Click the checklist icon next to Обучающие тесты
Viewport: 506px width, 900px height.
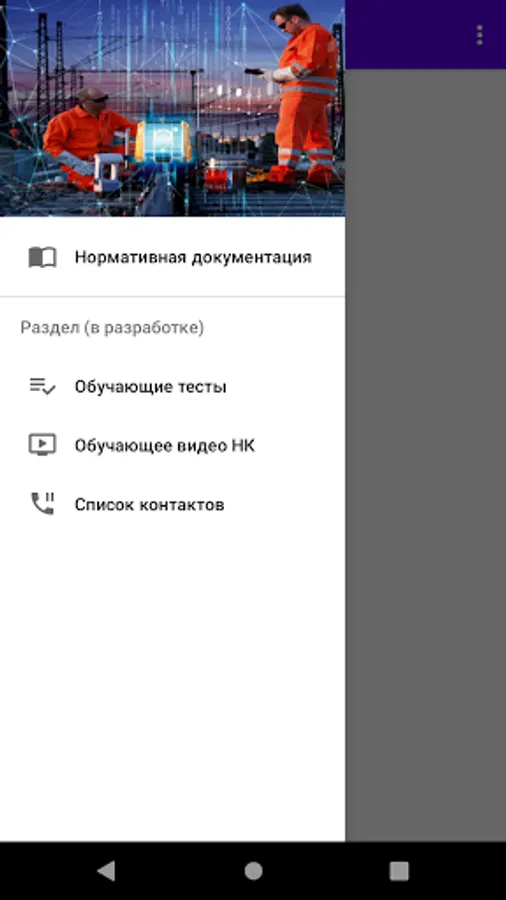[42, 386]
